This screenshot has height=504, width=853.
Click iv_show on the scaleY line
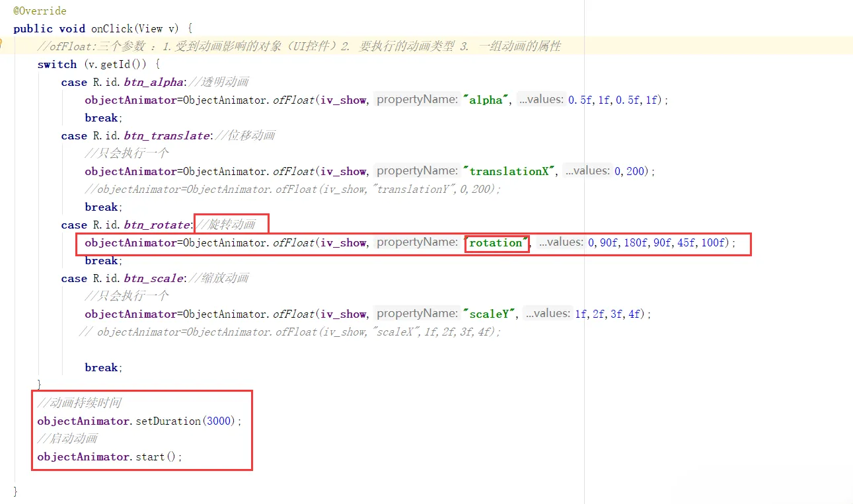click(x=344, y=314)
